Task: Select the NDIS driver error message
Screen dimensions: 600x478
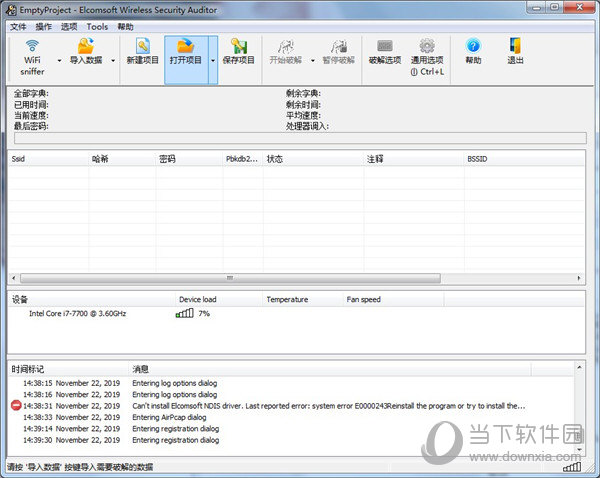Action: [x=329, y=406]
